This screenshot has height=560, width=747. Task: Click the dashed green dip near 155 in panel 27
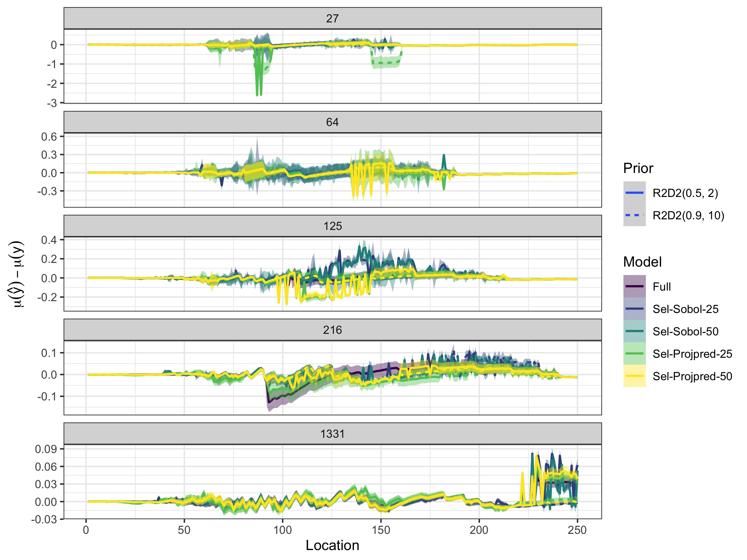[x=386, y=62]
